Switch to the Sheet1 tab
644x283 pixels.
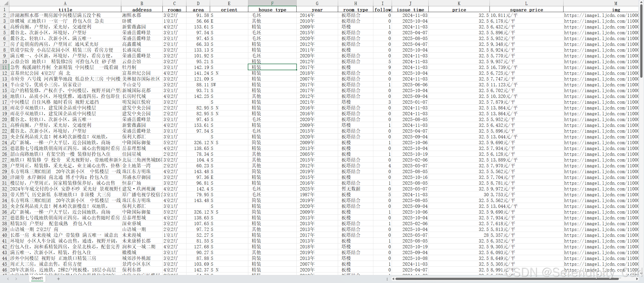tap(37, 278)
